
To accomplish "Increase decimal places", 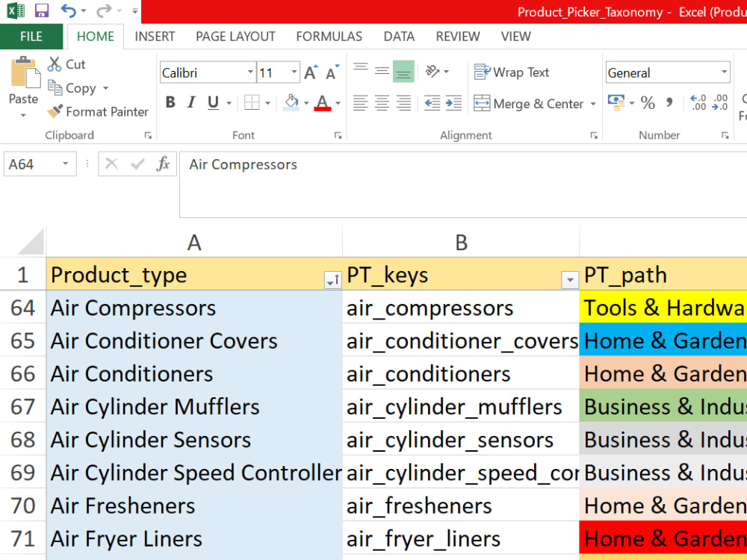I will [698, 102].
